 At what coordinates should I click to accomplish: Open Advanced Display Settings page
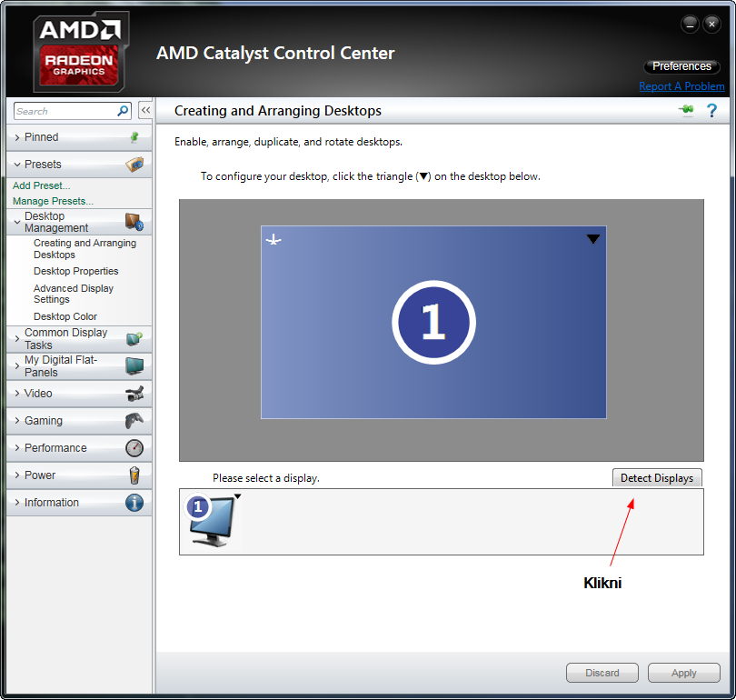coord(74,294)
